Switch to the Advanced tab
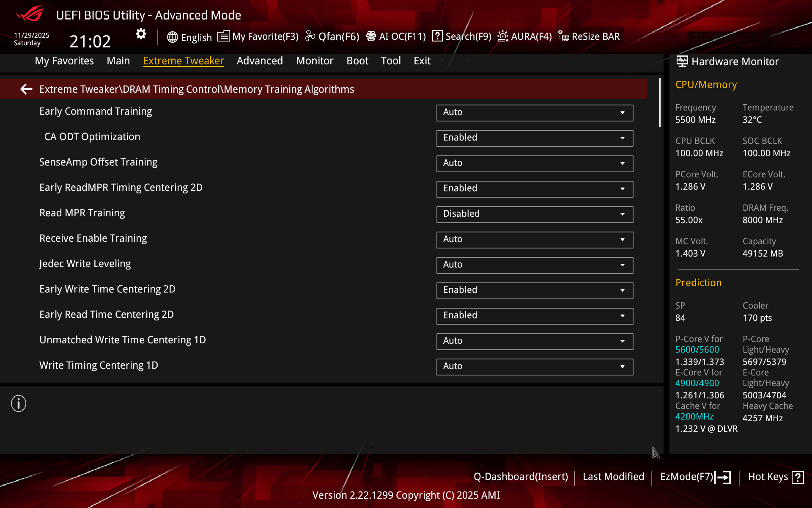Image resolution: width=812 pixels, height=508 pixels. pyautogui.click(x=260, y=61)
